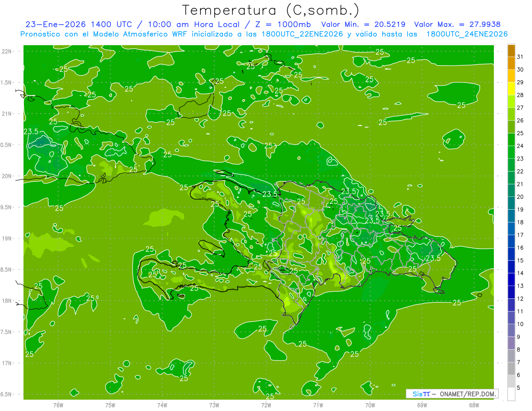Click gray swatch between 6 and 7

[511, 368]
